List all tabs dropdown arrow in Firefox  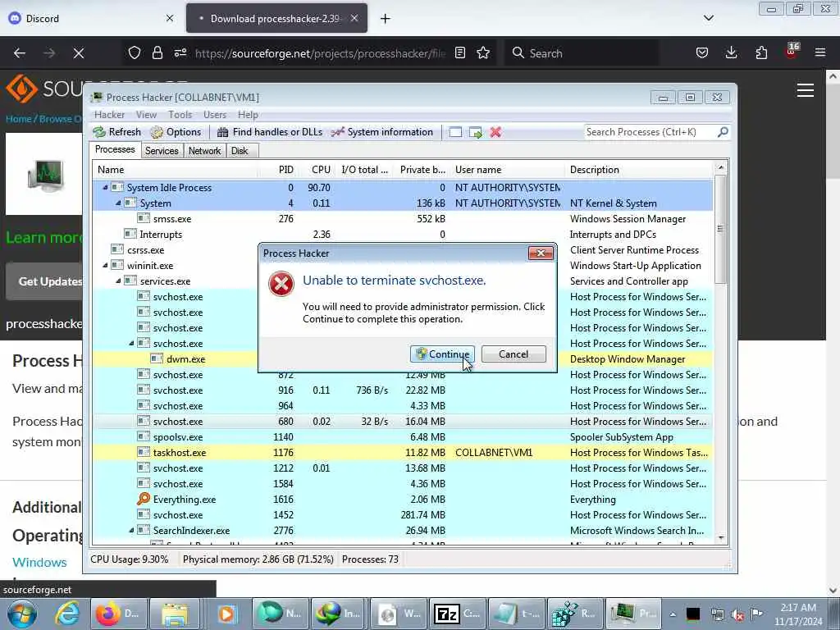[709, 18]
